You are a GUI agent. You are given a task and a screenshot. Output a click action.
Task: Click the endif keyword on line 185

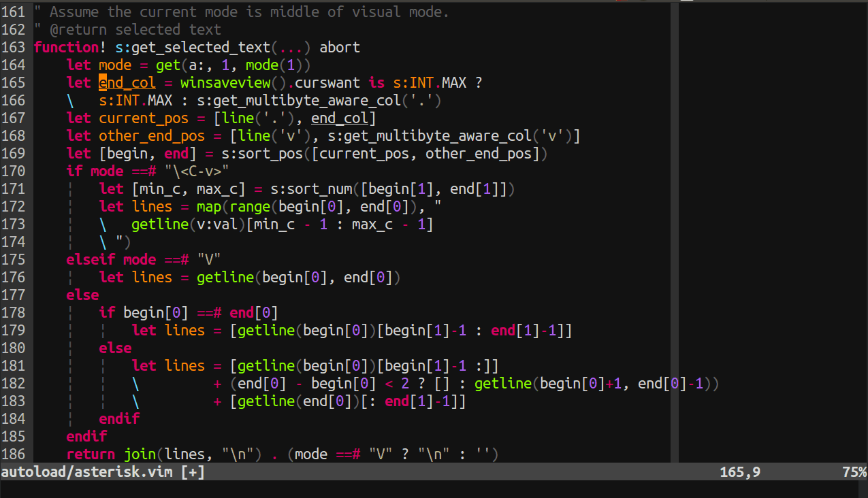pyautogui.click(x=86, y=436)
